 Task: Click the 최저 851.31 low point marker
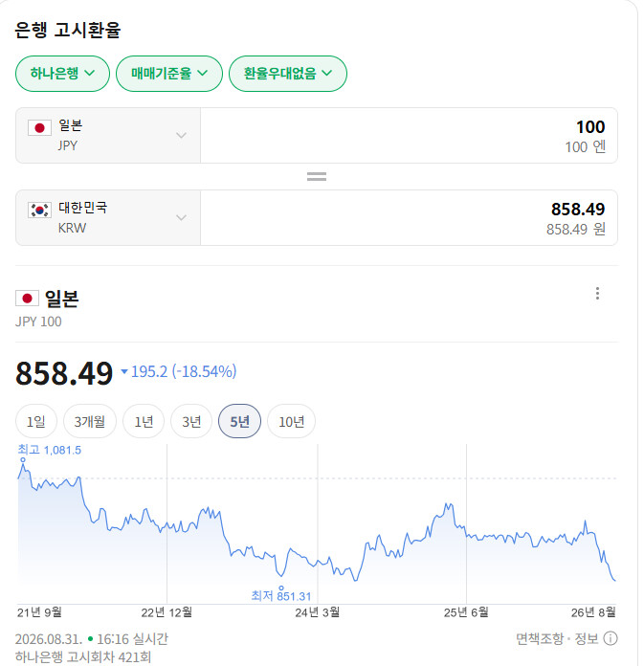pos(280,588)
